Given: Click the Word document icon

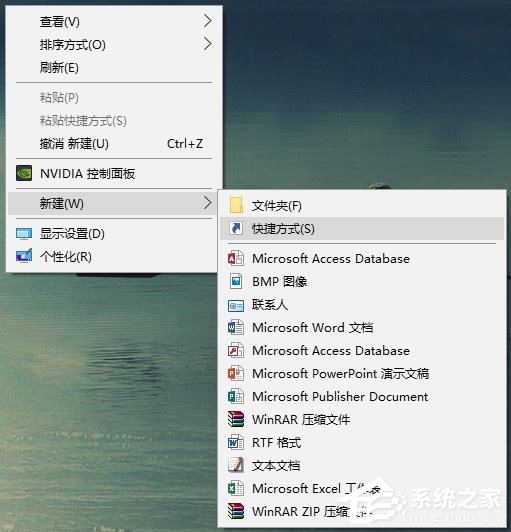Looking at the screenshot, I should [x=236, y=327].
